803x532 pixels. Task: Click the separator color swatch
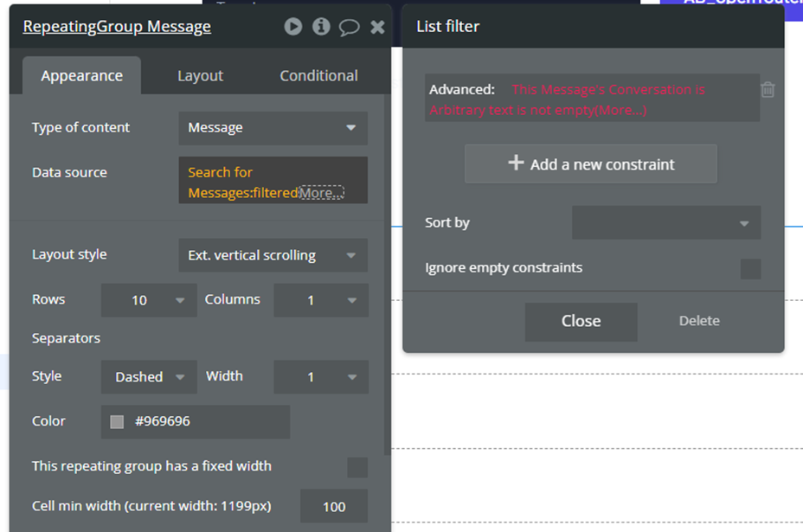tap(118, 422)
